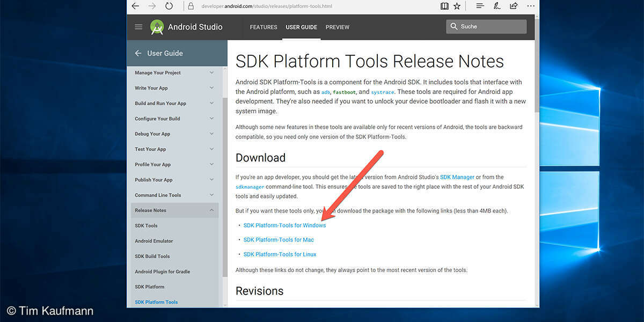Viewport: 644px width, 322px height.
Task: Open SDK Tools in the sidebar
Action: point(146,226)
